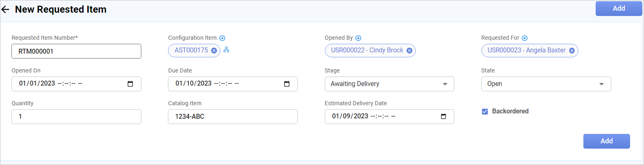
Task: Click the top-right Add button
Action: (x=619, y=9)
